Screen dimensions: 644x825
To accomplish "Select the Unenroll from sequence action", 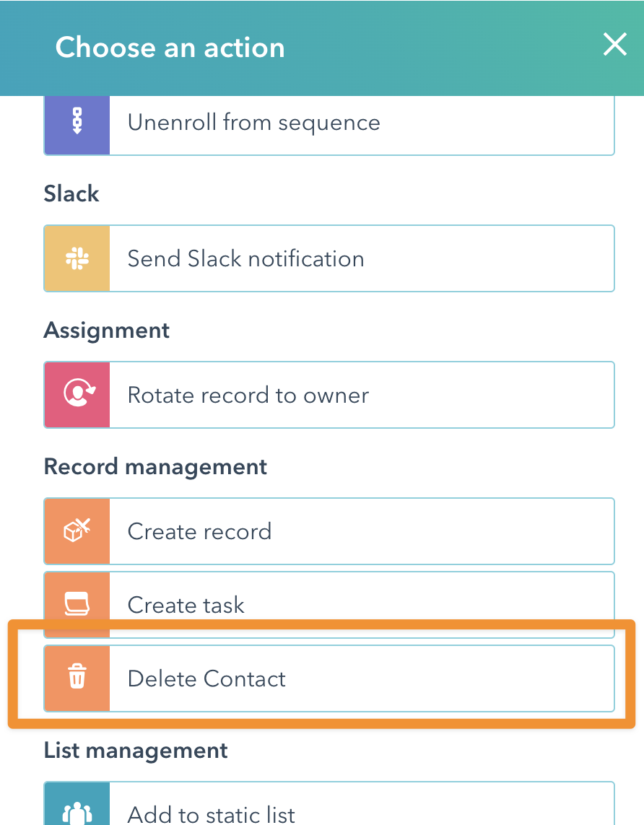I will pos(253,123).
